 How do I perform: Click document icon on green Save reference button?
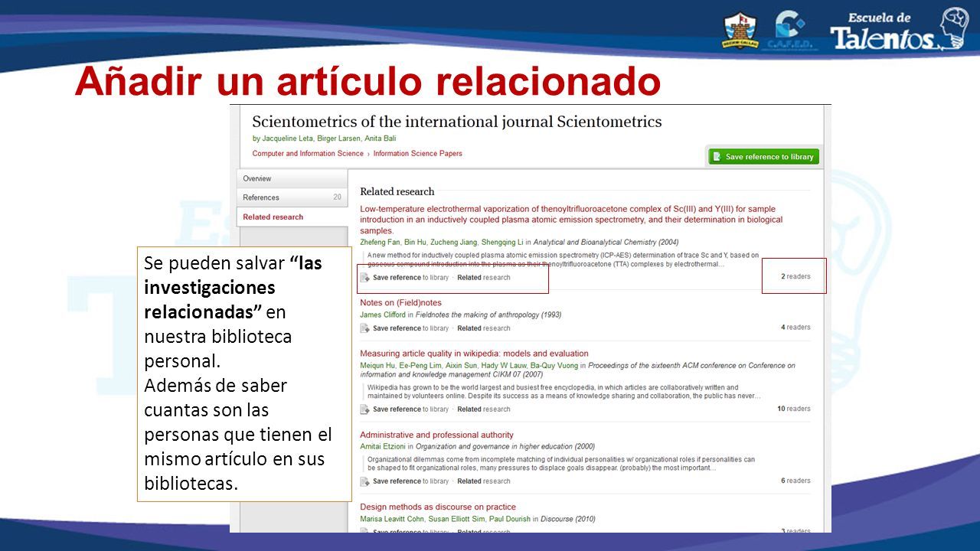click(717, 157)
